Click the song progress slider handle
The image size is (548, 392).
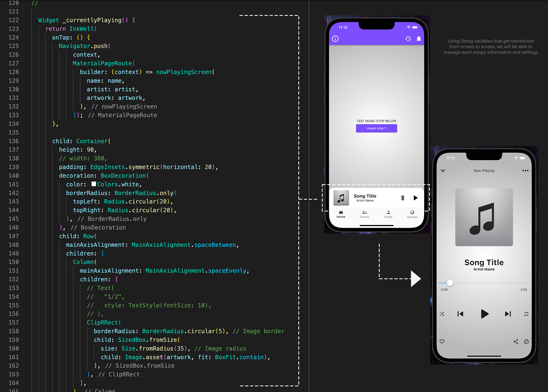[450, 283]
